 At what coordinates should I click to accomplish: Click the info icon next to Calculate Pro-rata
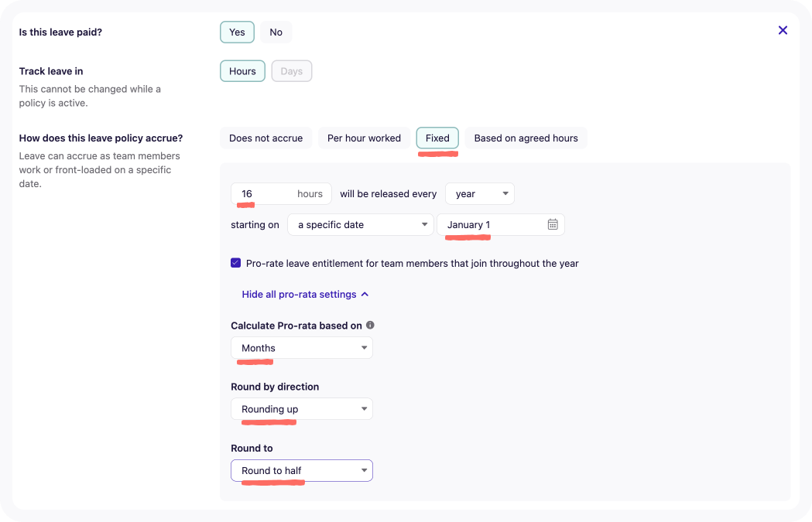point(370,325)
